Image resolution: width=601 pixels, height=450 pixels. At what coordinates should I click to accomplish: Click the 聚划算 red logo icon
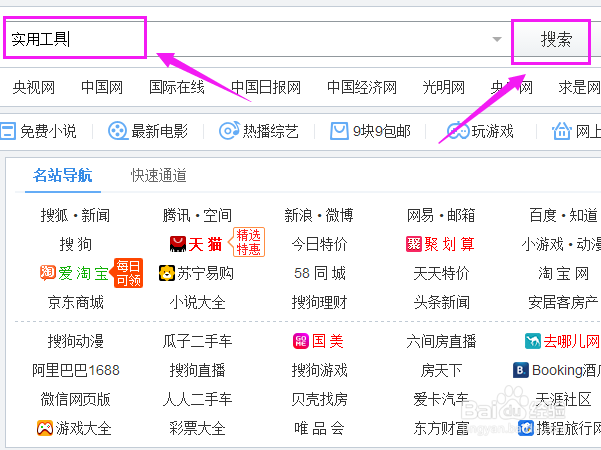[414, 244]
